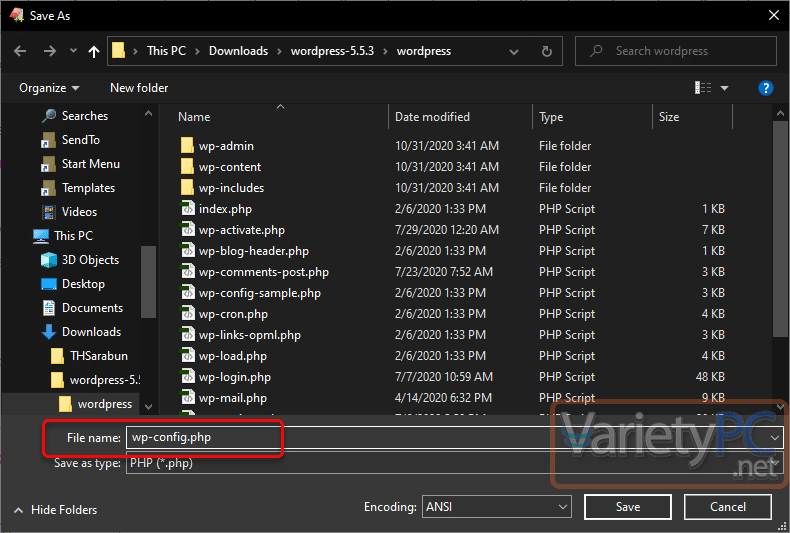Change the view layout icon
Image resolution: width=790 pixels, height=533 pixels.
[x=703, y=88]
